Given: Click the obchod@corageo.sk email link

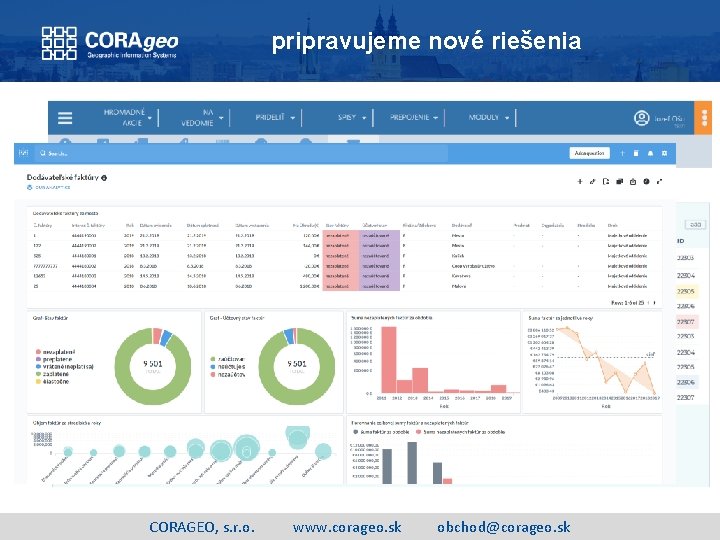Looking at the screenshot, I should (x=504, y=527).
